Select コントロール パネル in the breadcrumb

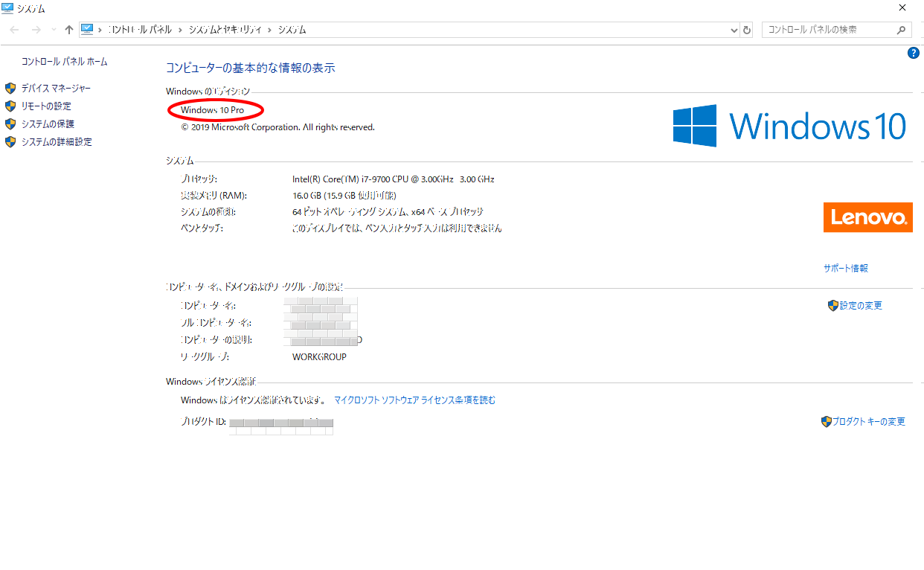coord(140,30)
